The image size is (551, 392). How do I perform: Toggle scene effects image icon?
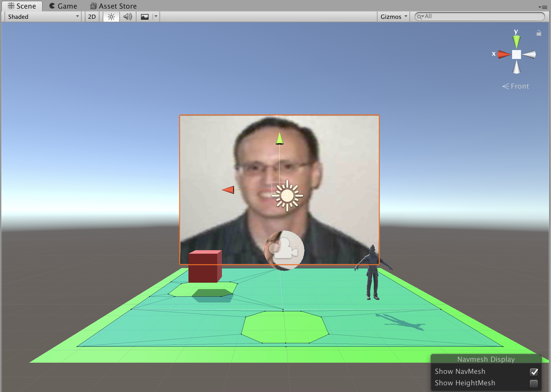click(145, 17)
